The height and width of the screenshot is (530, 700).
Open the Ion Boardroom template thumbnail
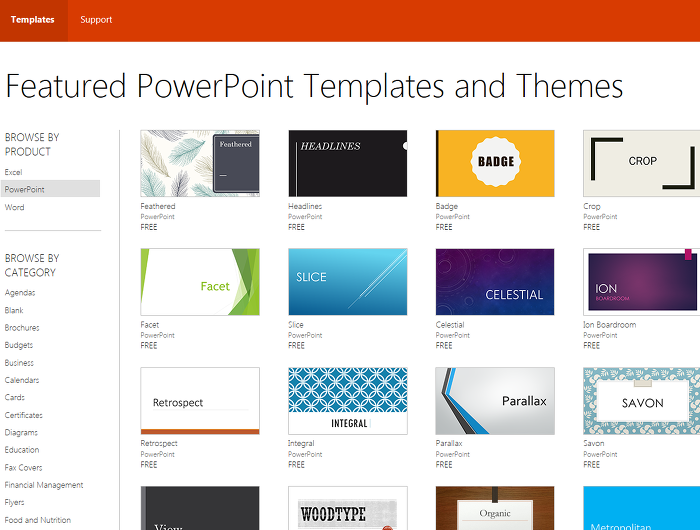tap(642, 282)
